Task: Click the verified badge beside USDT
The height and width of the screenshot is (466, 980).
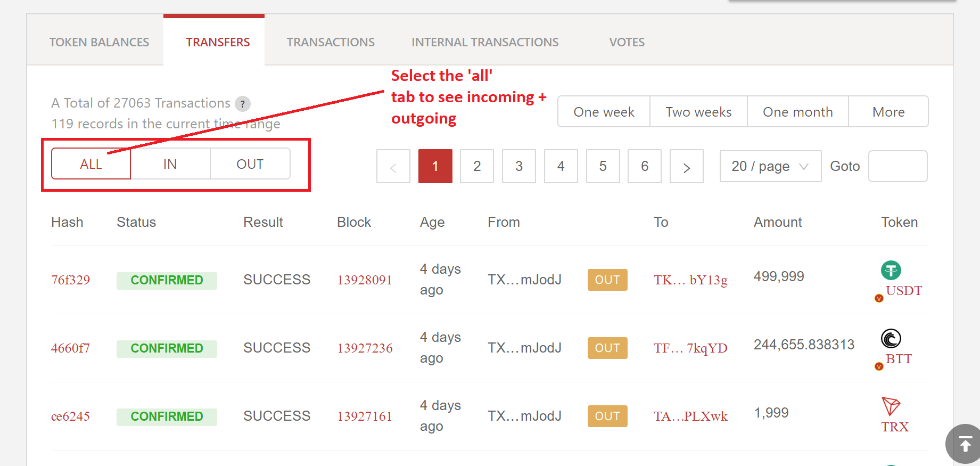Action: click(879, 298)
